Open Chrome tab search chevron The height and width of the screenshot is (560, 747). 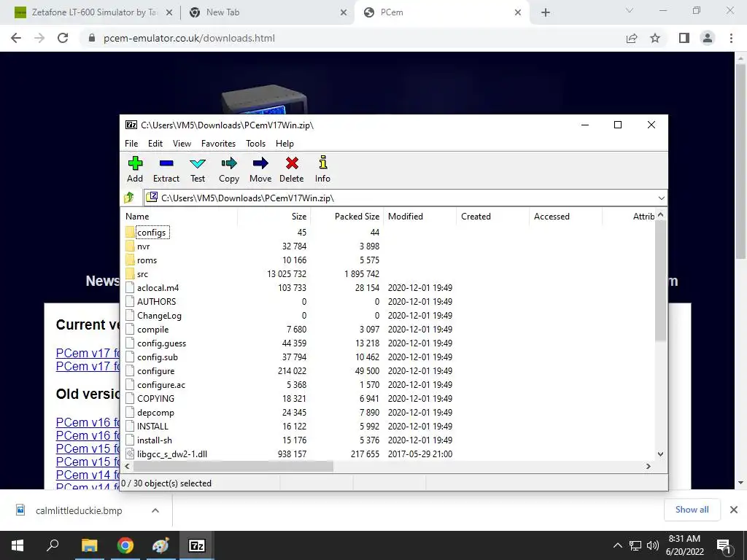click(x=630, y=10)
